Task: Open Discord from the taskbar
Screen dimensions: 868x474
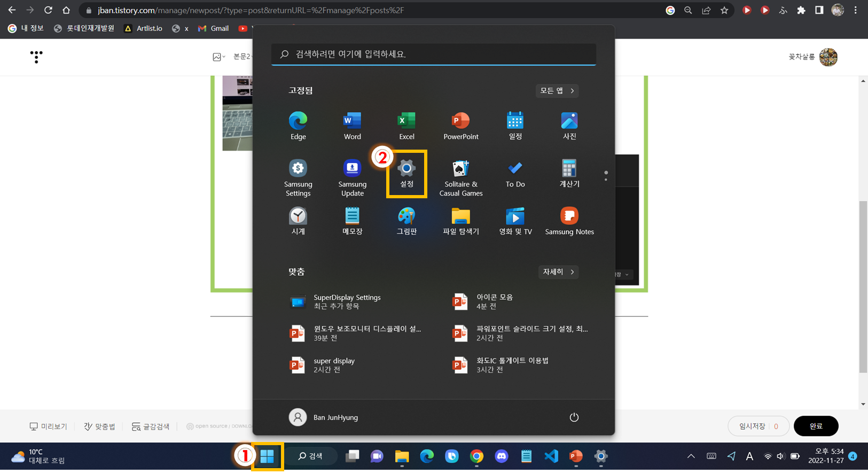Action: 501,456
